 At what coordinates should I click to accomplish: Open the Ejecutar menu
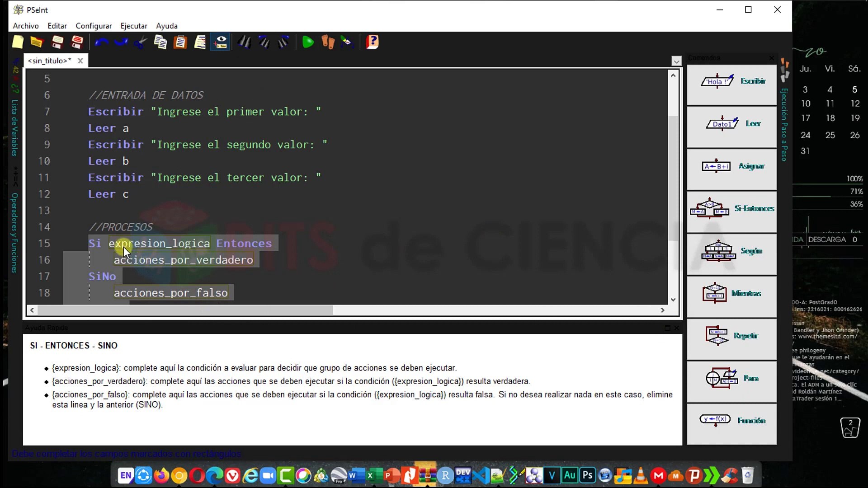134,26
